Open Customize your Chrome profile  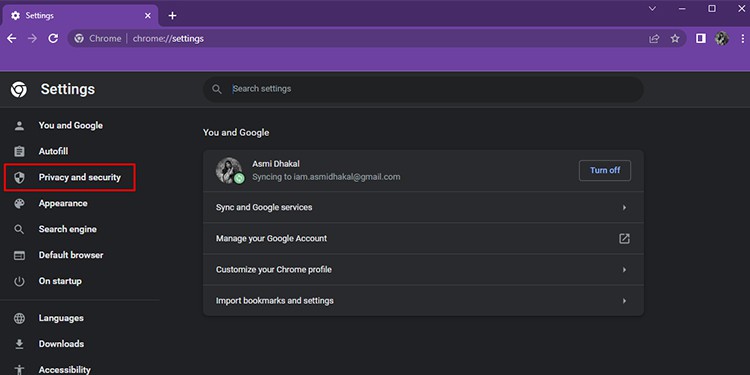pos(423,270)
